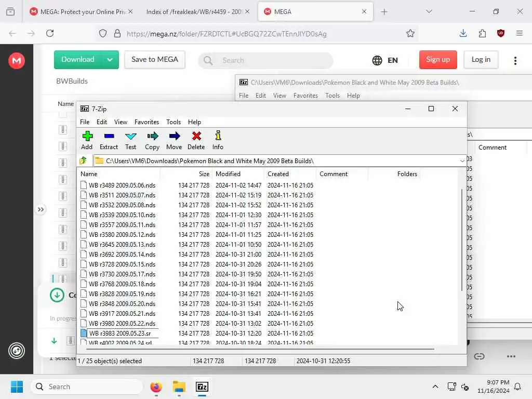Image resolution: width=532 pixels, height=399 pixels.
Task: Open the Edit menu in front 7-Zip window
Action: (x=101, y=122)
